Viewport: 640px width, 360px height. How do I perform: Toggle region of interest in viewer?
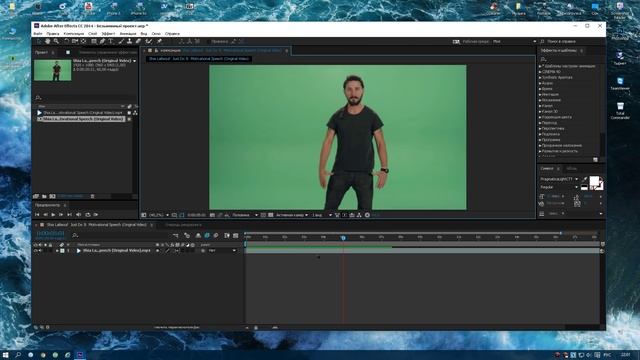263,215
